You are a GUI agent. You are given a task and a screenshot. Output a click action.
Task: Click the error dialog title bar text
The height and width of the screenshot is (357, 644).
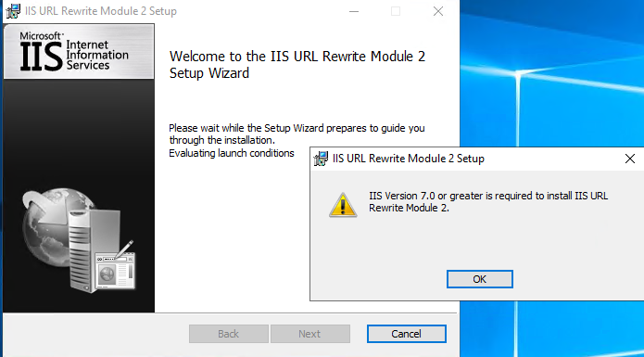[x=409, y=159]
